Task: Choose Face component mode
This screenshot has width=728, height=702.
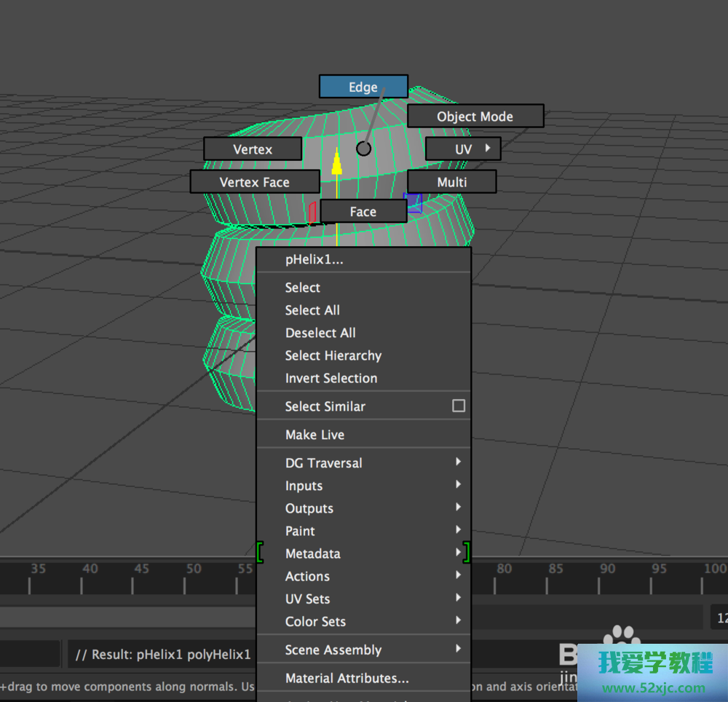Action: (x=363, y=212)
